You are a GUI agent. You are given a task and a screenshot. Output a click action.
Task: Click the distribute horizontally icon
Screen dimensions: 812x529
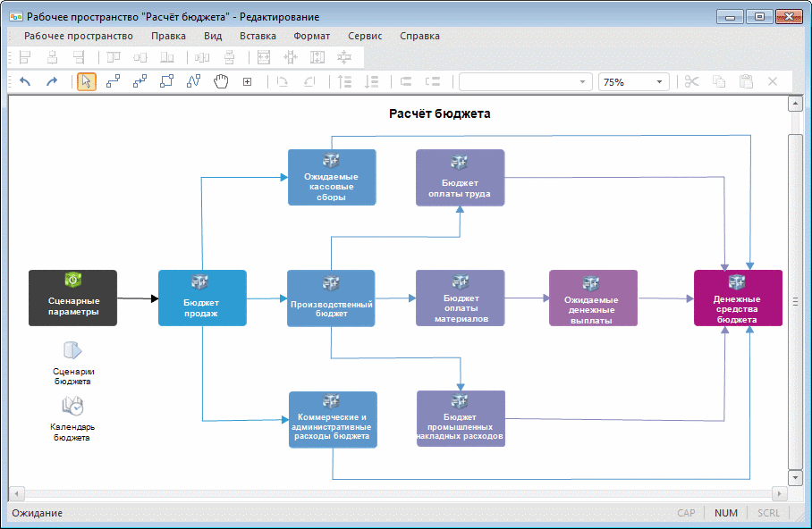pos(202,57)
